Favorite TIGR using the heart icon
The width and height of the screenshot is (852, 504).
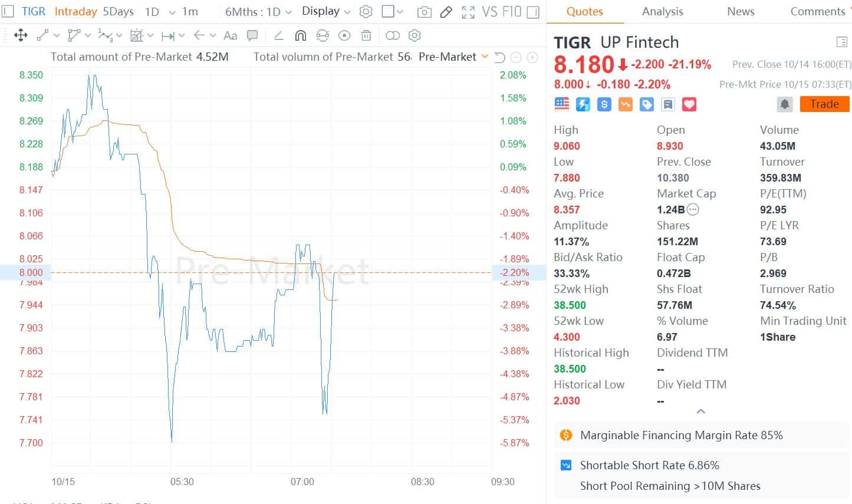[x=689, y=104]
